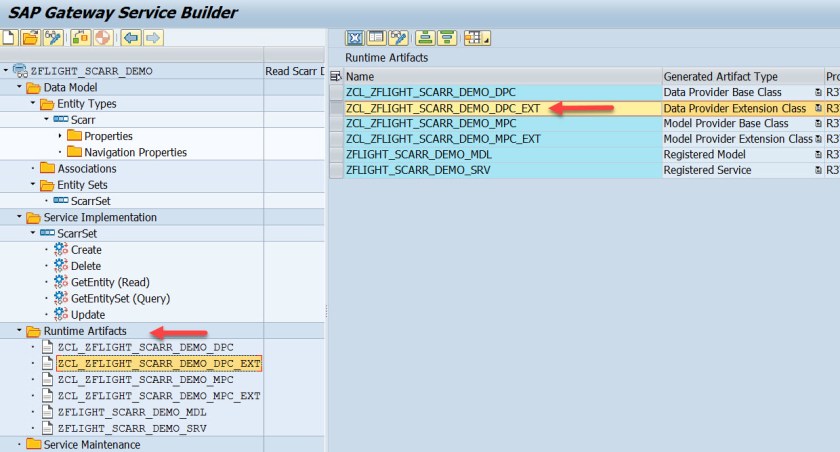The height and width of the screenshot is (452, 840).
Task: Toggle display/change in the Runtime Artifacts toolbar
Action: 398,38
